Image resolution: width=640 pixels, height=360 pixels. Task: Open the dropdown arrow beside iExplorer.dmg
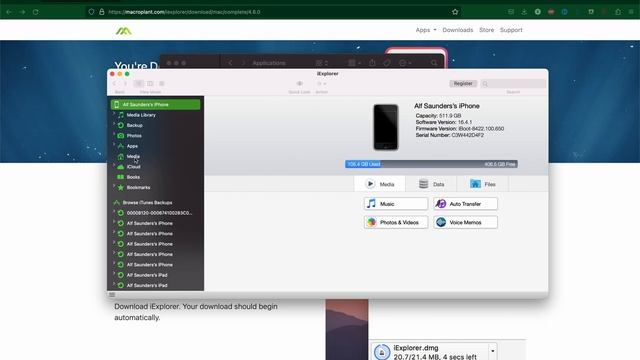[492, 351]
